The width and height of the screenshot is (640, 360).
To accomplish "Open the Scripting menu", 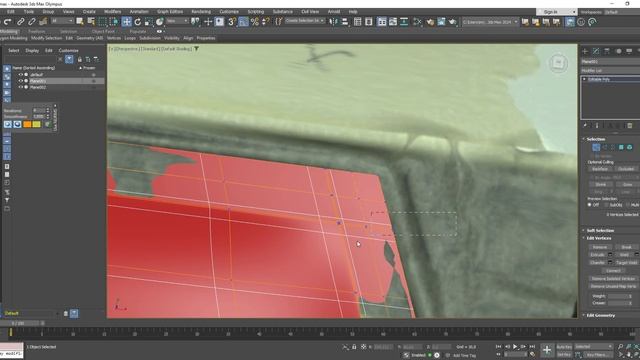I will pyautogui.click(x=256, y=12).
